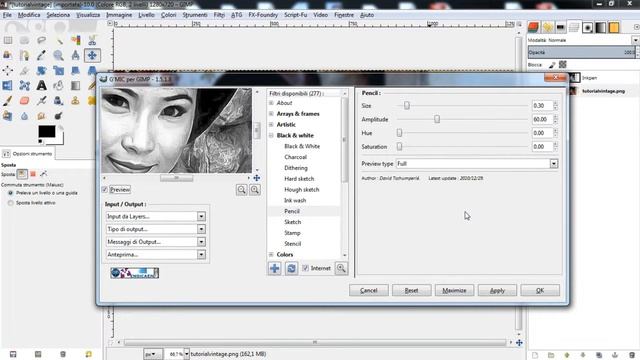Image resolution: width=640 pixels, height=360 pixels.
Task: Select the Dodge/Burn tool
Action: point(59,116)
